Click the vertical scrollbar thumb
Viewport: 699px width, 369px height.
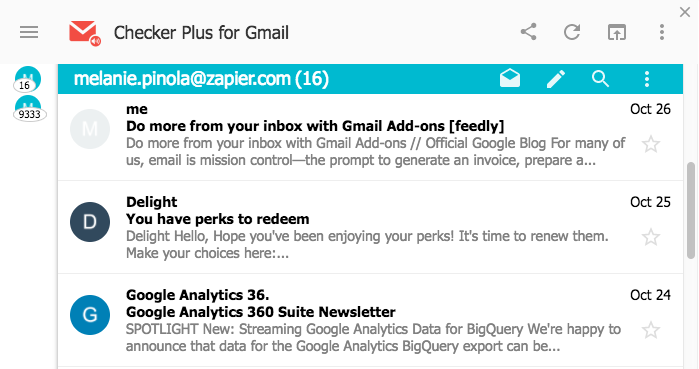pyautogui.click(x=691, y=210)
